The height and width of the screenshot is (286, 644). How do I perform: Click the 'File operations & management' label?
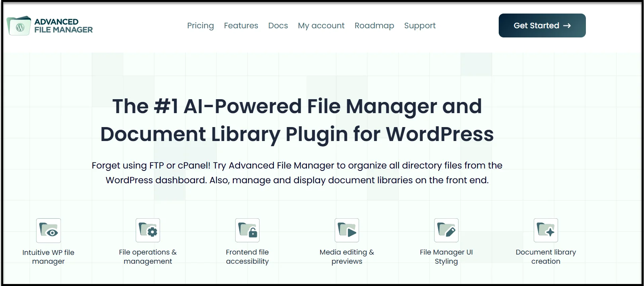pyautogui.click(x=148, y=257)
